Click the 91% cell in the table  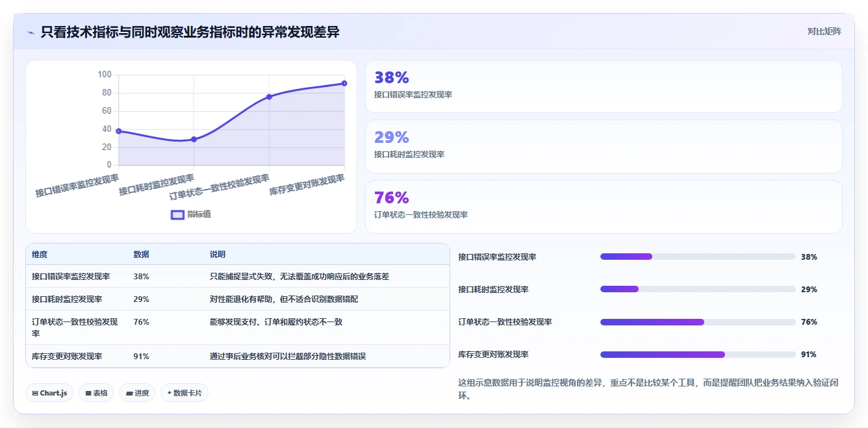coord(141,357)
